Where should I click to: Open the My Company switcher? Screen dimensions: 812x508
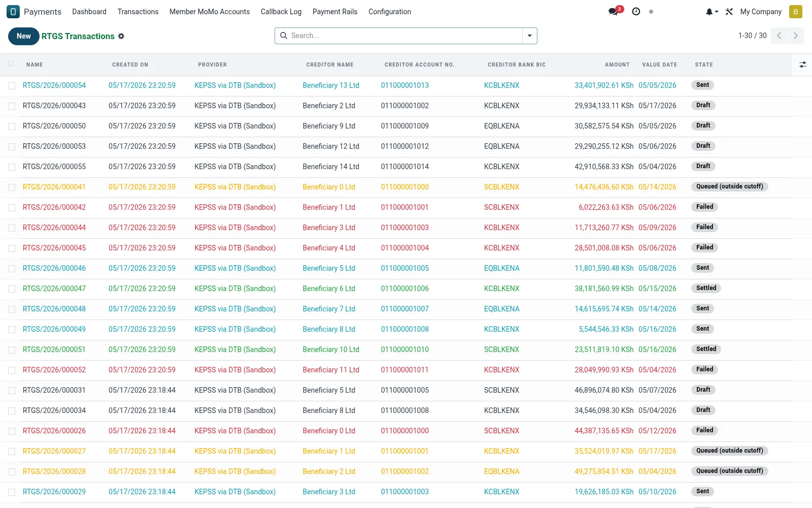[x=761, y=12]
